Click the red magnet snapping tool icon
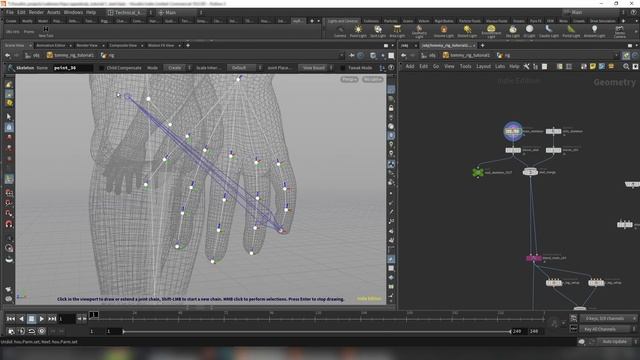 pos(9,224)
